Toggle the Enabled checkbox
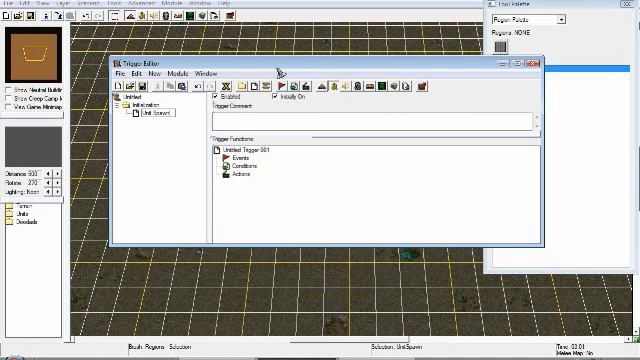This screenshot has width=640, height=360. coord(215,96)
